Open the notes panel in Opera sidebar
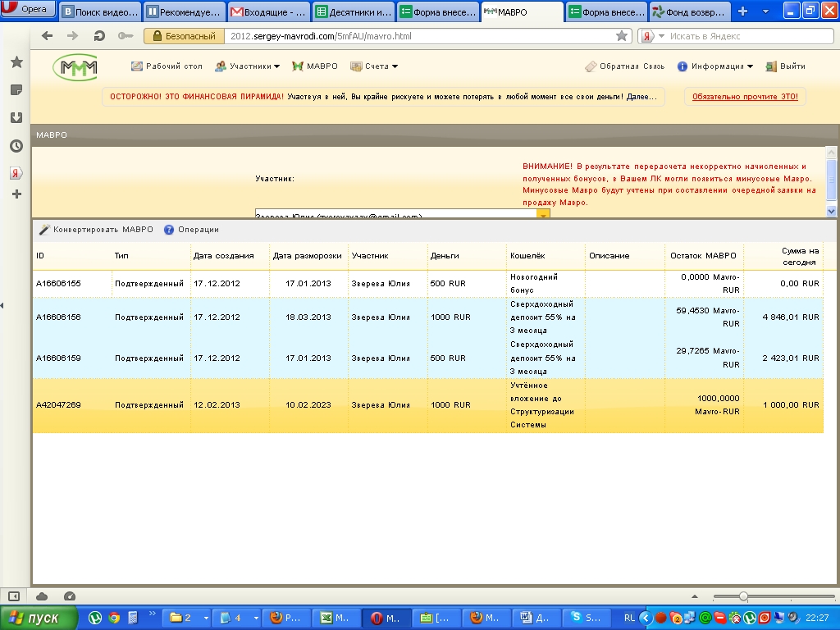The height and width of the screenshot is (630, 840). (x=16, y=90)
